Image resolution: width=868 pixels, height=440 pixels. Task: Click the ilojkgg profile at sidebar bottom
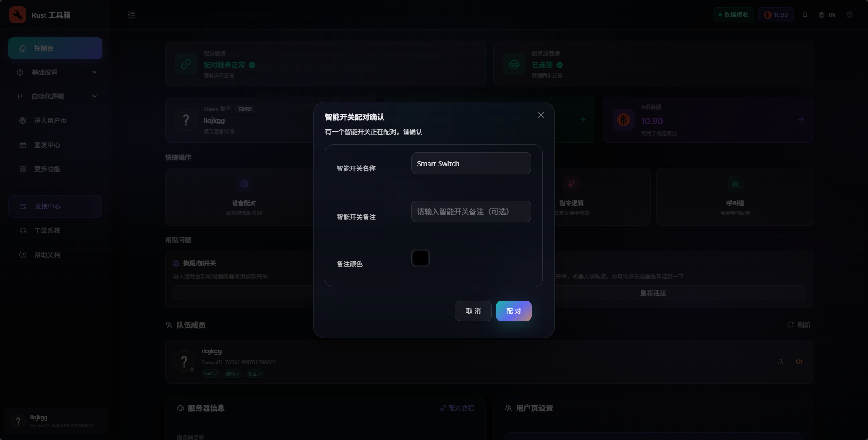point(55,421)
